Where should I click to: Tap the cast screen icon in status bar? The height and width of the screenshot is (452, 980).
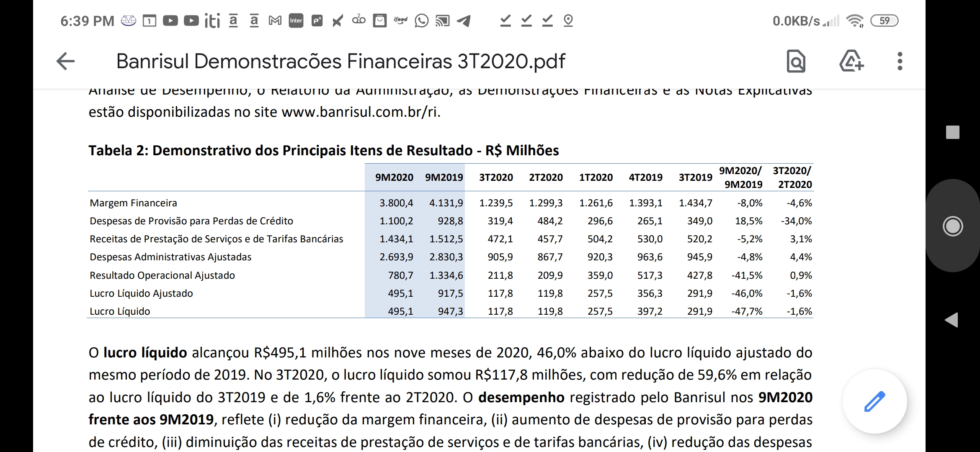click(x=442, y=21)
